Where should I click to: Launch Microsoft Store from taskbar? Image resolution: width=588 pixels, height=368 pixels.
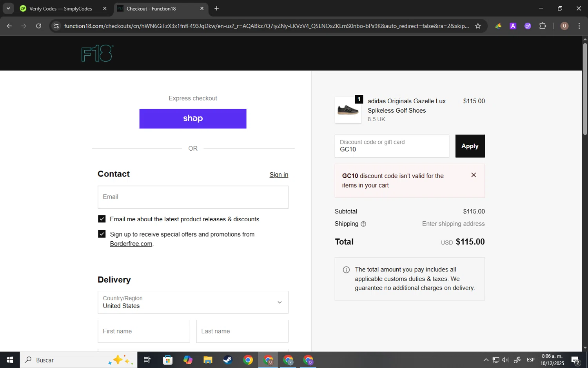click(x=168, y=360)
